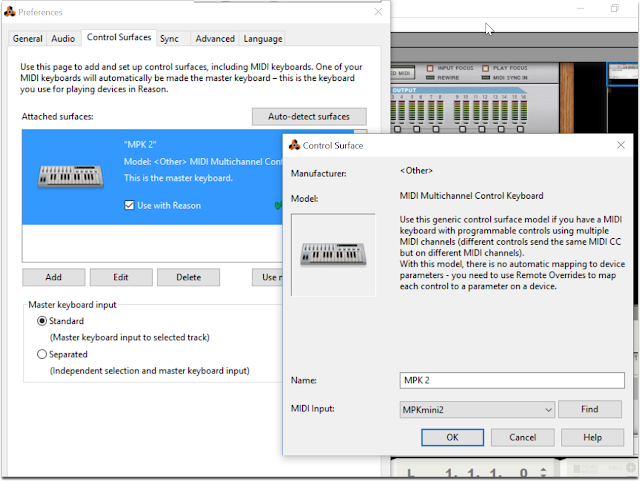Click the transport position stepper arrows
This screenshot has height=481, width=640.
[x=543, y=472]
